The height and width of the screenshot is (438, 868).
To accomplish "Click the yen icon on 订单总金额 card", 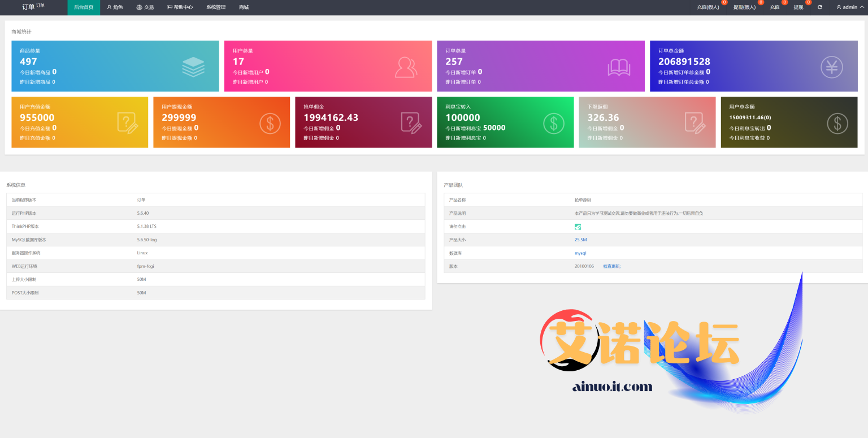I will tap(831, 67).
